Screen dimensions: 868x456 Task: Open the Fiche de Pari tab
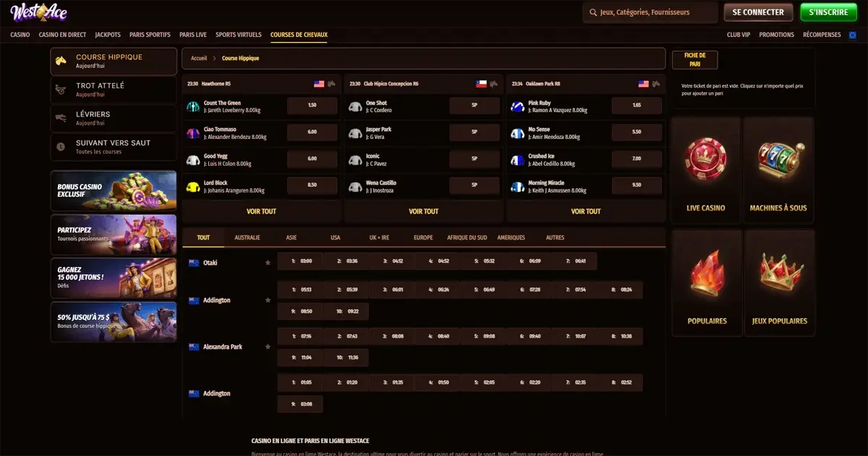[x=694, y=59]
